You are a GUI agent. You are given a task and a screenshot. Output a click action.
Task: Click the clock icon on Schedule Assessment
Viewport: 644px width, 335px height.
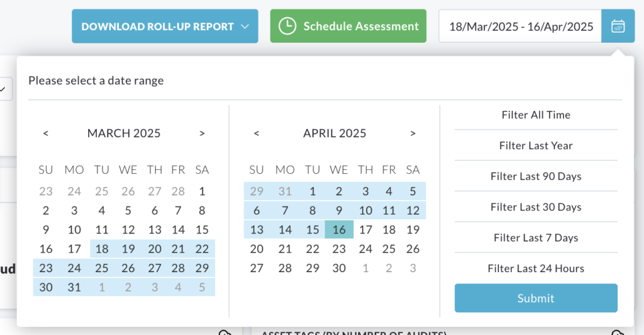(x=287, y=26)
